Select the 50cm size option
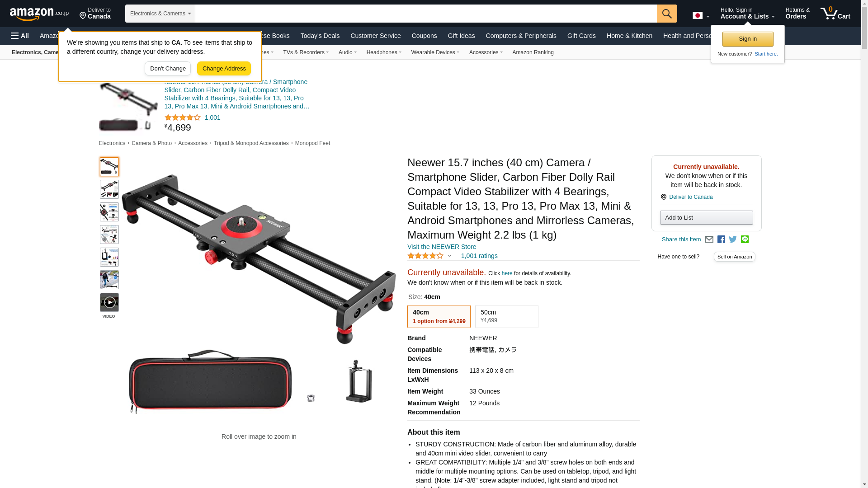Screen dimensions: 868x488 [x=506, y=316]
